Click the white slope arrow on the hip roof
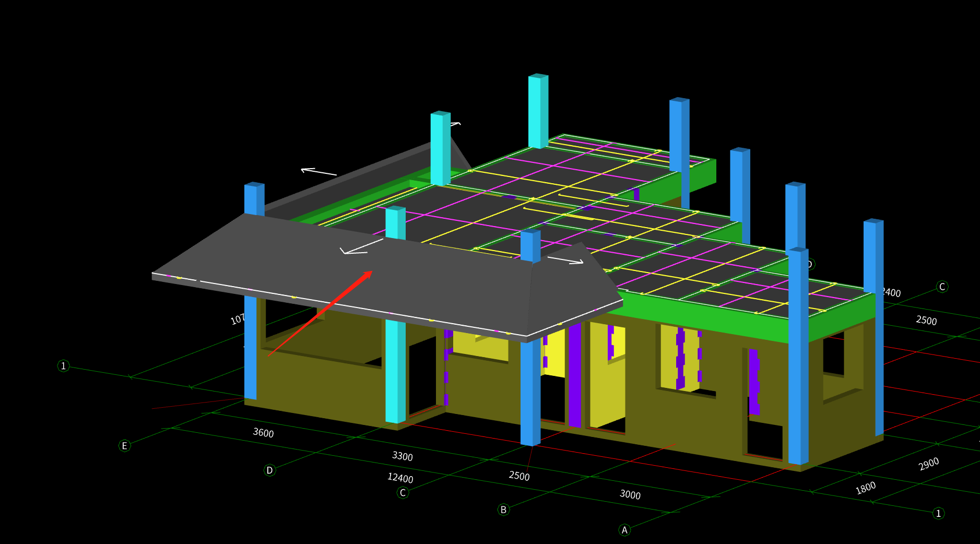 point(565,260)
